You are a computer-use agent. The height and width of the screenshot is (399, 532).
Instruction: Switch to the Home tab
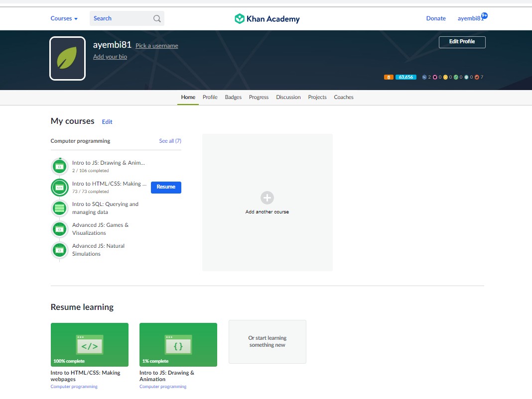click(188, 97)
